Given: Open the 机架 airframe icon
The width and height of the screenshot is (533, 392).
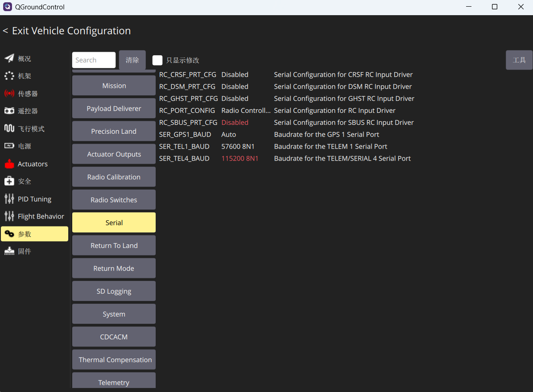Looking at the screenshot, I should point(9,76).
